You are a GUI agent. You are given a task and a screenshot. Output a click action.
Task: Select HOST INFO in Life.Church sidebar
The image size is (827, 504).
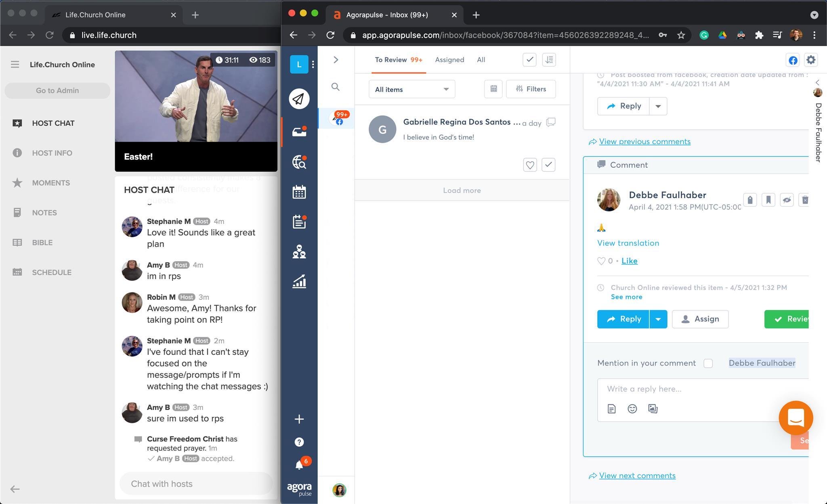52,153
